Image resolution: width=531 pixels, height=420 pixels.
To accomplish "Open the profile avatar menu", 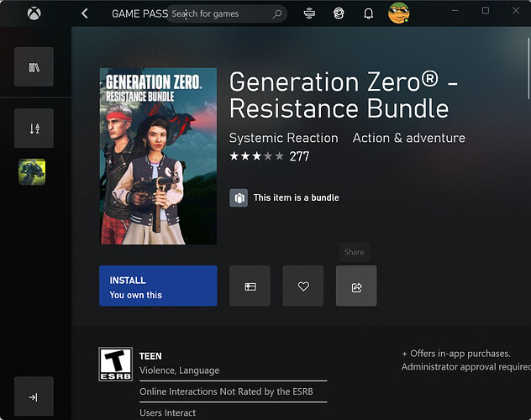I will [x=398, y=13].
